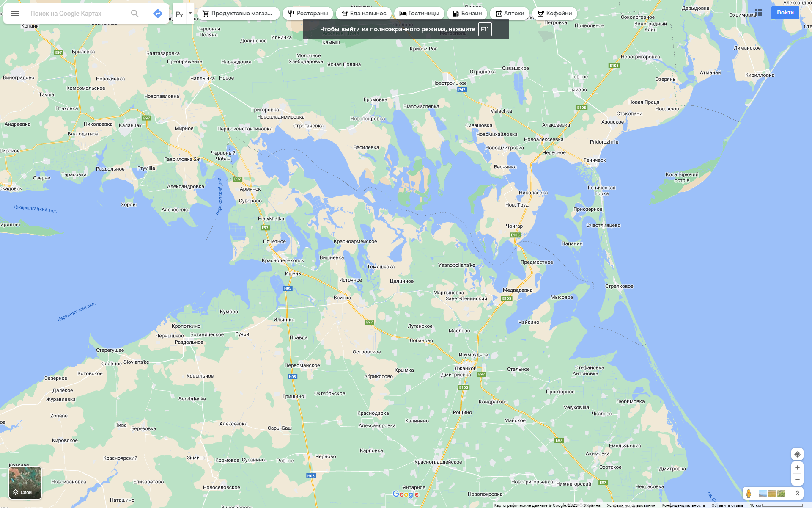This screenshot has height=508, width=812.
Task: Zoom out with the minus button
Action: pyautogui.click(x=797, y=480)
